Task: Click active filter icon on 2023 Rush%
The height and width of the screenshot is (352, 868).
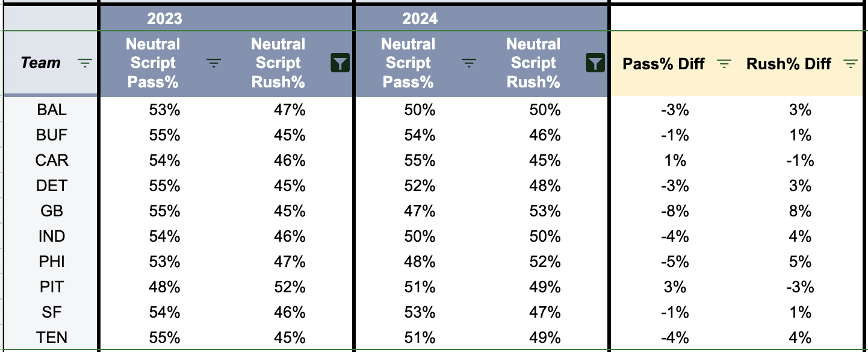Action: [341, 63]
